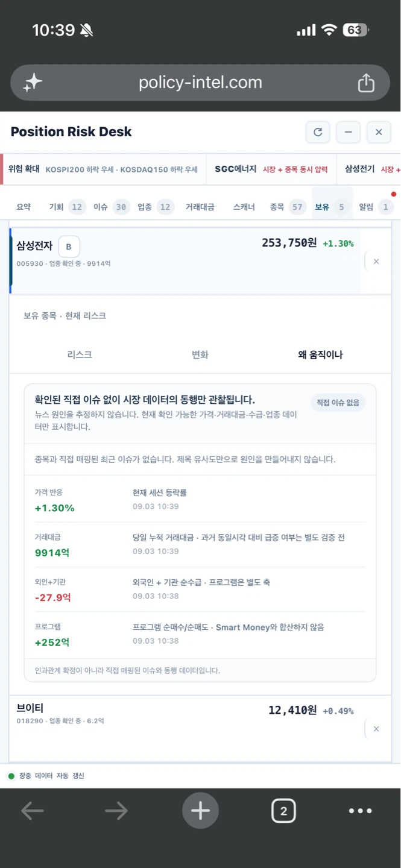401x868 pixels.
Task: Tap the refresh icon in Position Risk Desk header
Action: coord(318,132)
